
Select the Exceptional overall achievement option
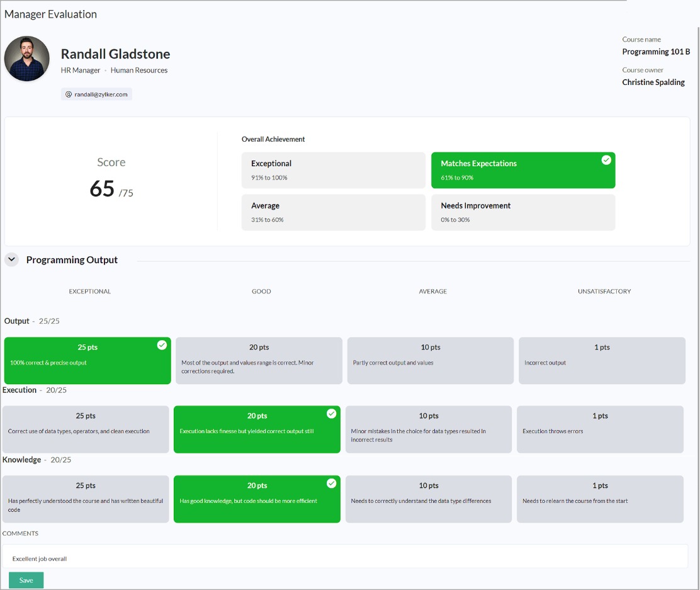tap(333, 170)
